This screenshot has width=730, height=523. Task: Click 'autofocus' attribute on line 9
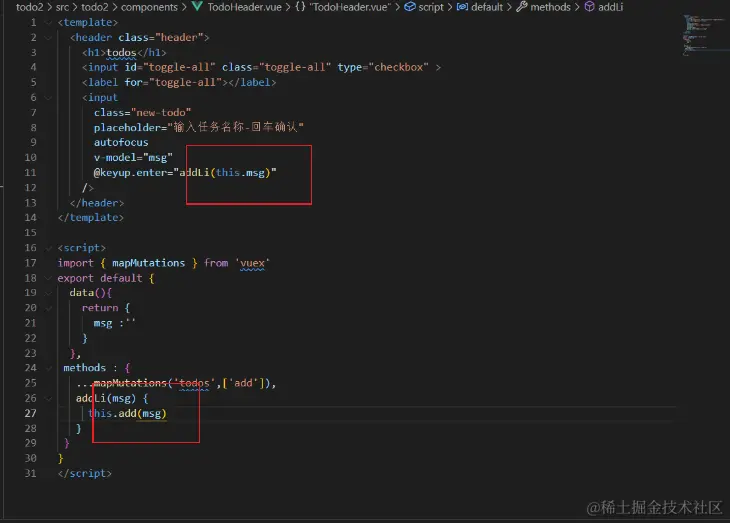[x=121, y=143]
